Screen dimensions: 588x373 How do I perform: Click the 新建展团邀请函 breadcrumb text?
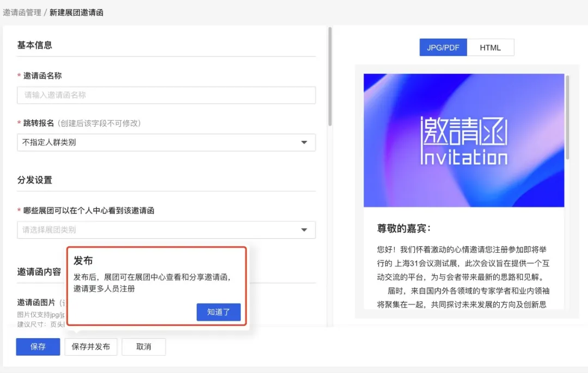tap(76, 13)
